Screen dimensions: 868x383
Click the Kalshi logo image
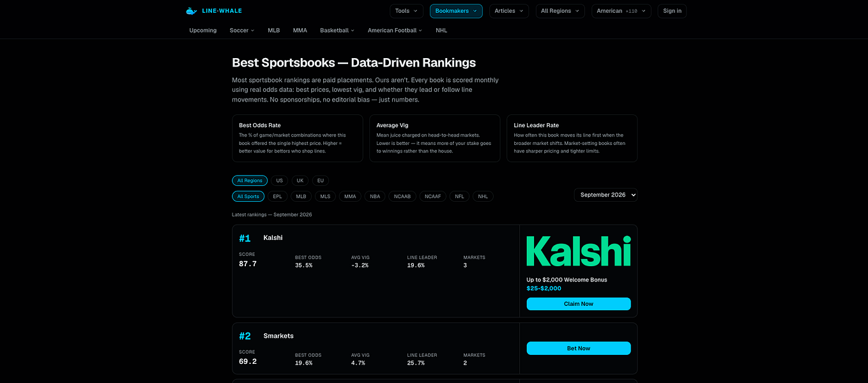tap(579, 250)
